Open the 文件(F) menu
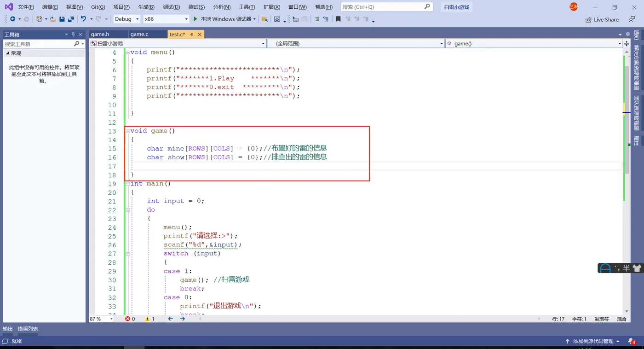 [26, 7]
